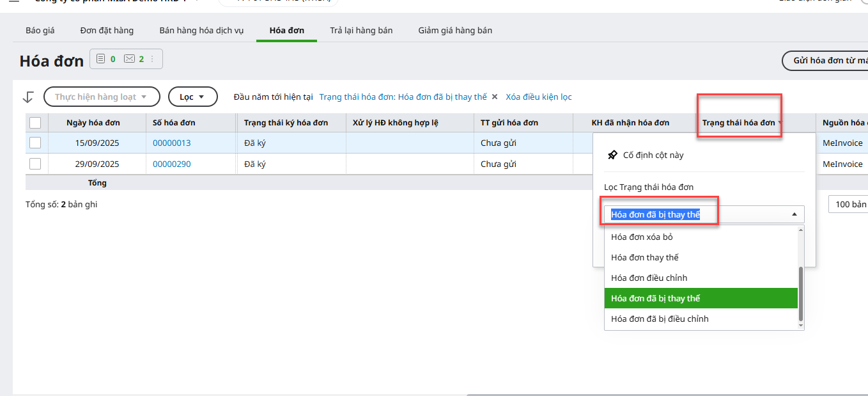This screenshot has width=868, height=396.
Task: Click the Ngày hóa đơn column header
Action: [93, 123]
